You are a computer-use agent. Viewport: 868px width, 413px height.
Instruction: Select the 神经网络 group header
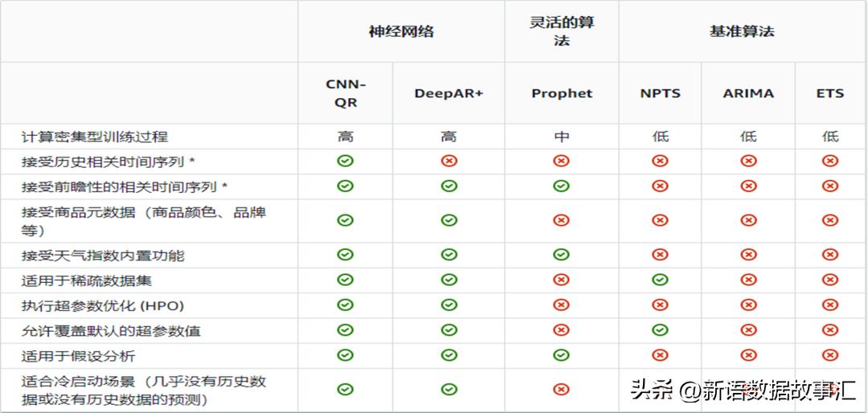click(401, 31)
